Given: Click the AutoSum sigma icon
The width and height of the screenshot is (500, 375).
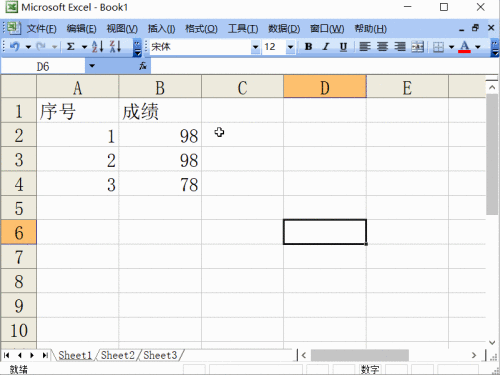Looking at the screenshot, I should pyautogui.click(x=70, y=47).
